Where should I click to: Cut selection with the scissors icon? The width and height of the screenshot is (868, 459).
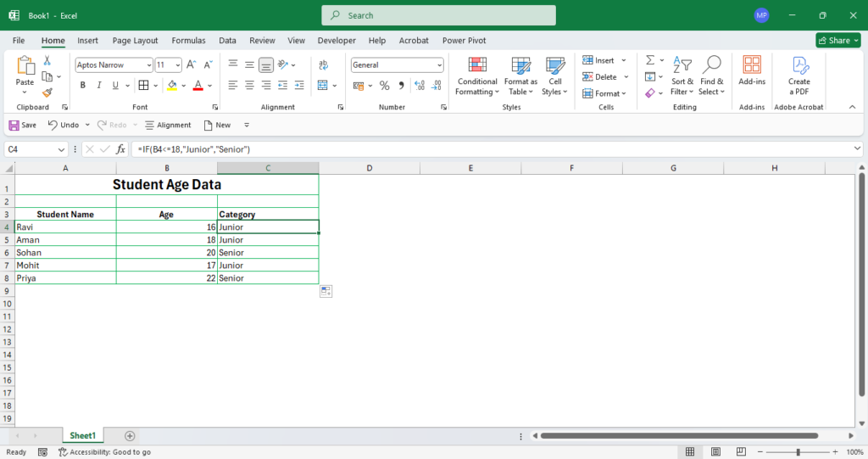47,60
